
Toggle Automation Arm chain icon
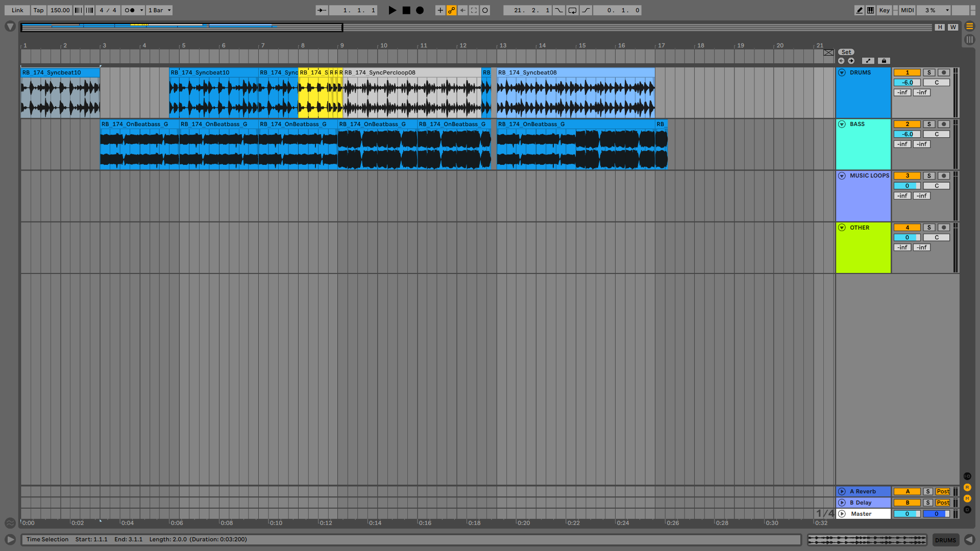(x=451, y=10)
